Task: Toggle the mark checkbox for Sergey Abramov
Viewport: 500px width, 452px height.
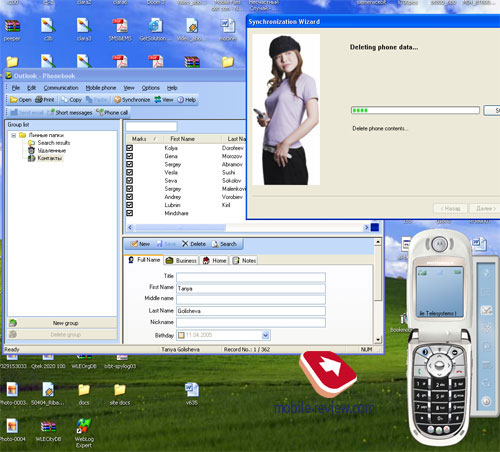Action: pyautogui.click(x=130, y=164)
